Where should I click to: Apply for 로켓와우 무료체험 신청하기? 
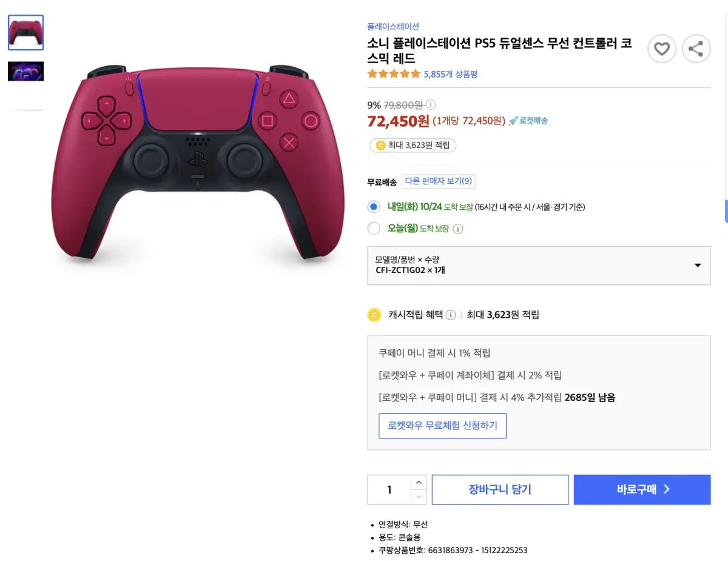coord(442,425)
